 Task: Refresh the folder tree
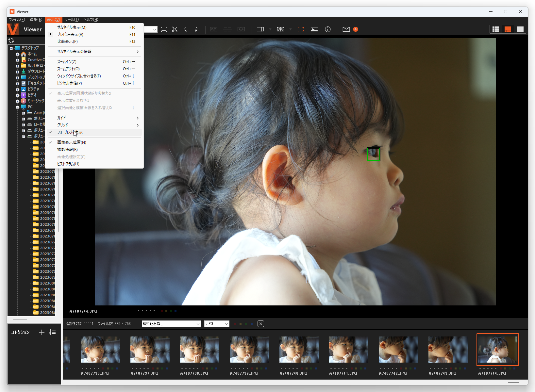pos(11,41)
